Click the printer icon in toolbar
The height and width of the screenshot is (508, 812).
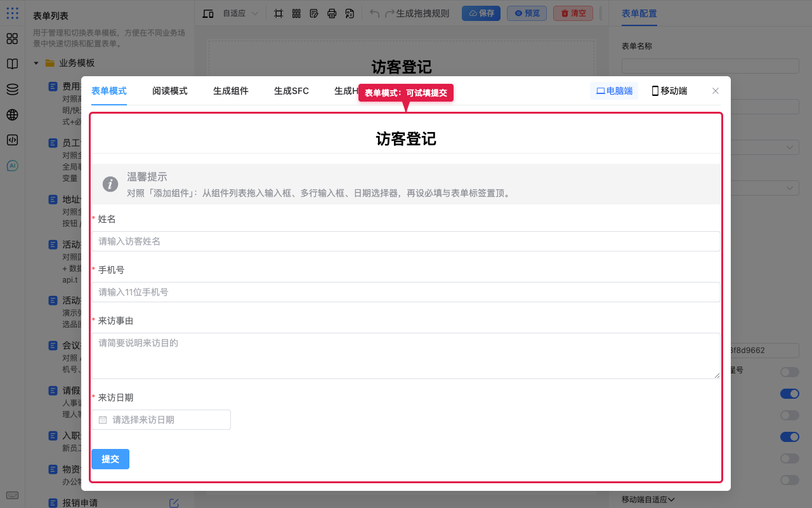[332, 13]
